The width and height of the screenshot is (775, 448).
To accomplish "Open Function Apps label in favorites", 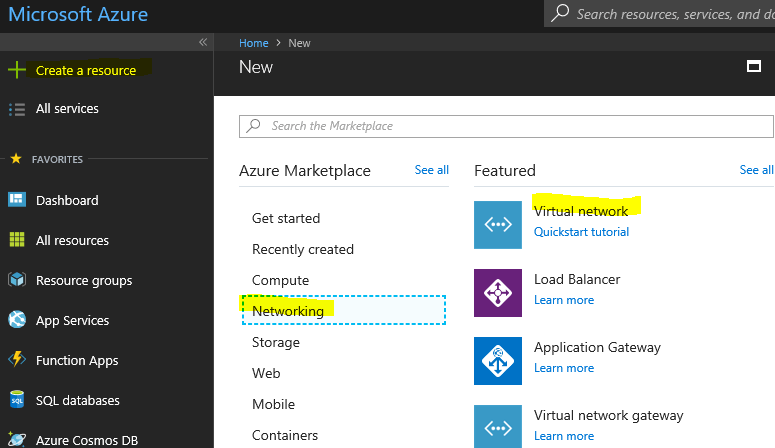I will click(x=77, y=360).
